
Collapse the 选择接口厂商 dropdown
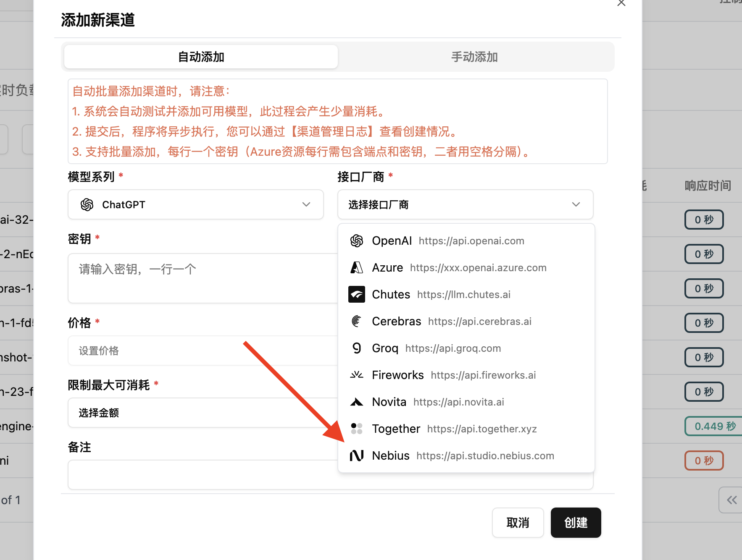pyautogui.click(x=465, y=205)
